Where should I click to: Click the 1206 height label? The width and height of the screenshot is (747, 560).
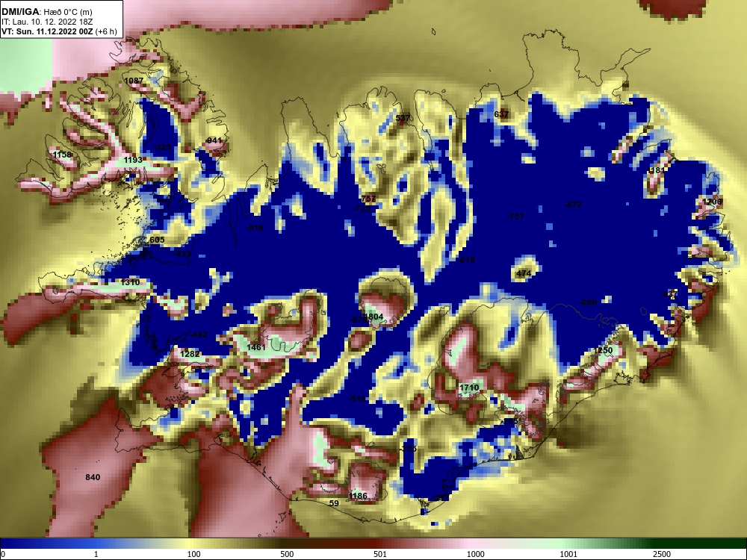712,202
